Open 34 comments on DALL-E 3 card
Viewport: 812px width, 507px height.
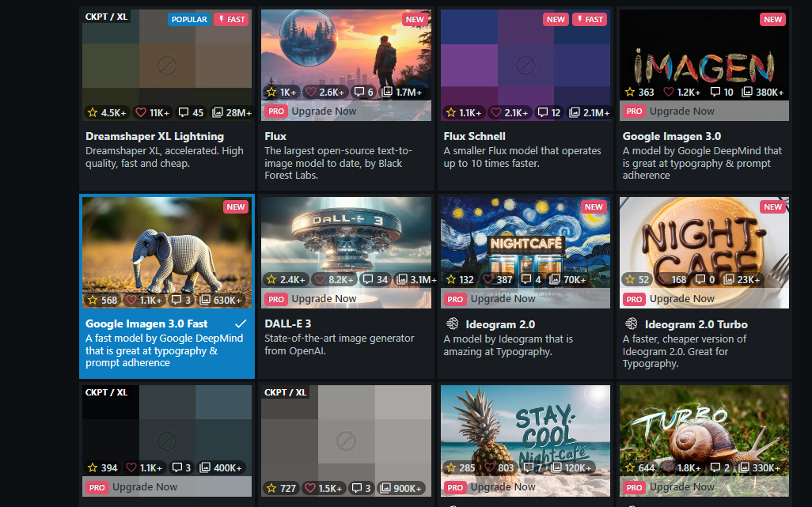[x=375, y=279]
